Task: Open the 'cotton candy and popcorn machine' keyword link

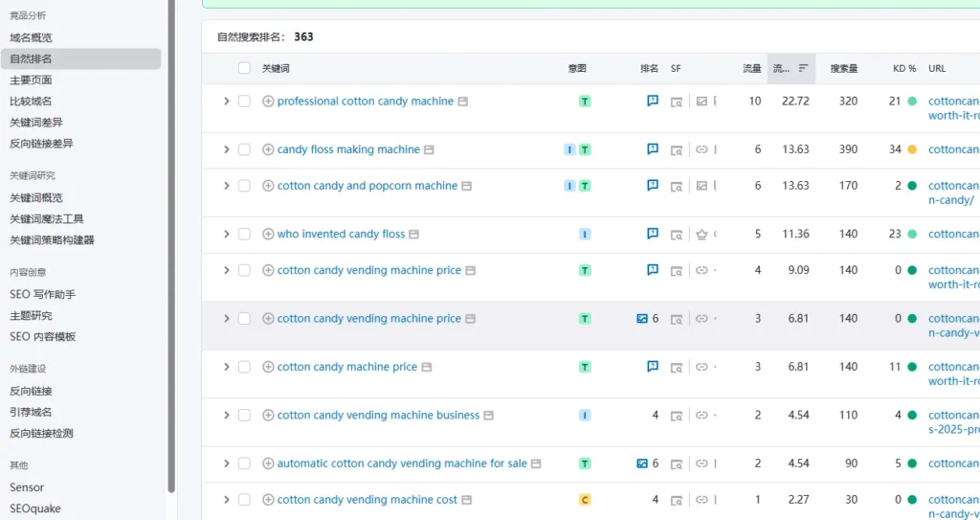Action: pos(367,186)
